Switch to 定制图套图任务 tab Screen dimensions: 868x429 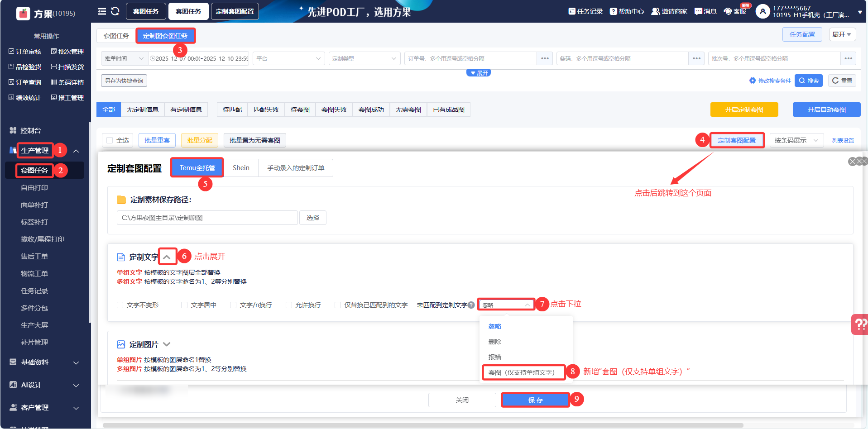pyautogui.click(x=165, y=36)
